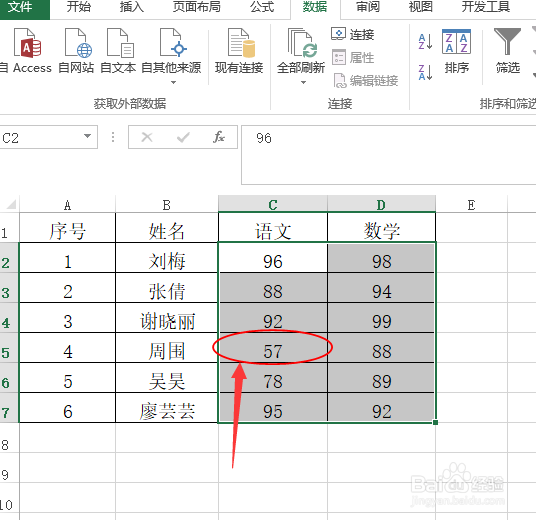Click the formula bar Enter checkmark icon
Screen dimensions: 536x520
point(183,138)
